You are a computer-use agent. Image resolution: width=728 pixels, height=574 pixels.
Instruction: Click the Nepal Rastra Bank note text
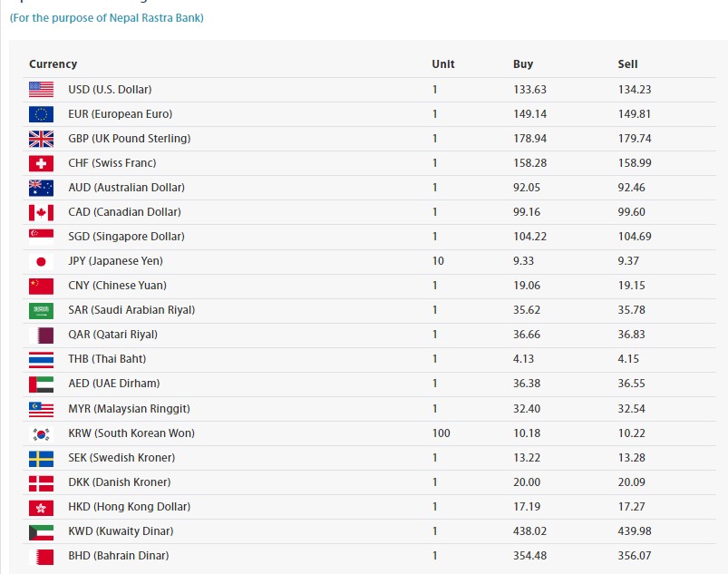107,18
